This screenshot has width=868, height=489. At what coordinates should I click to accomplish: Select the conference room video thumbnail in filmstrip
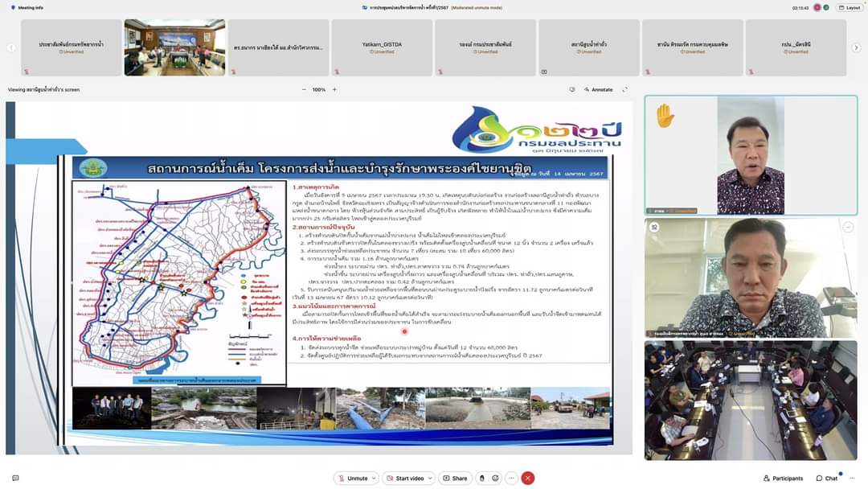coord(174,47)
